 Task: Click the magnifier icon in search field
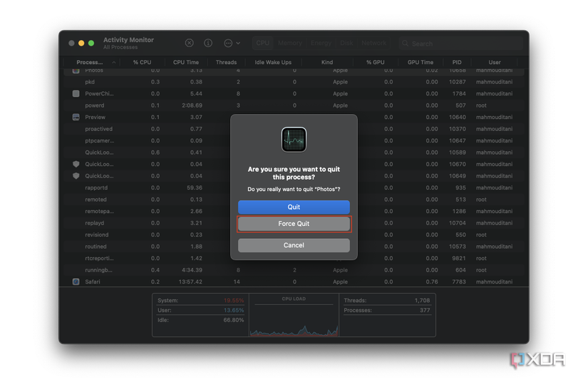(406, 43)
